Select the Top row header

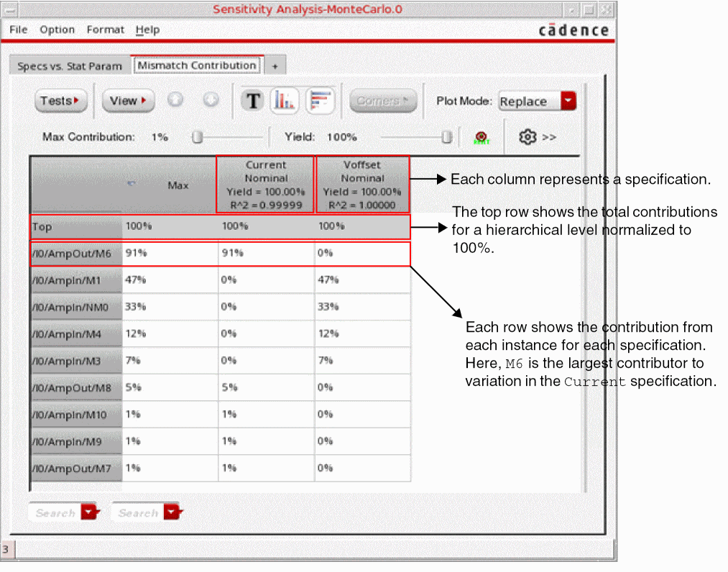[77, 227]
